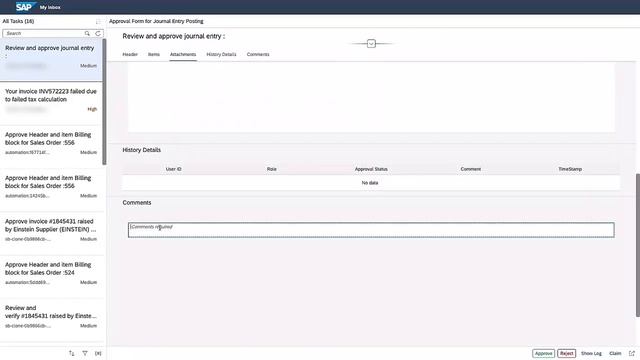The width and height of the screenshot is (640, 360).
Task: Click the All Tasks (16) heading
Action: (x=18, y=21)
